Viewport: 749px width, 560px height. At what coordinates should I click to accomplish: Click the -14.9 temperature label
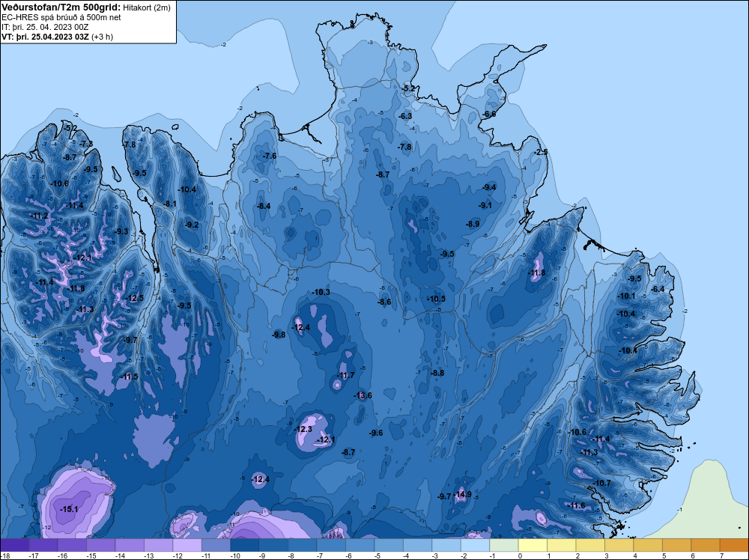click(x=462, y=494)
